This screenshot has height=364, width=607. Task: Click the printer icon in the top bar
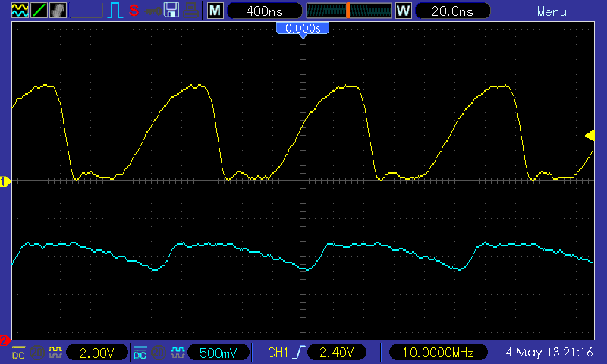191,11
